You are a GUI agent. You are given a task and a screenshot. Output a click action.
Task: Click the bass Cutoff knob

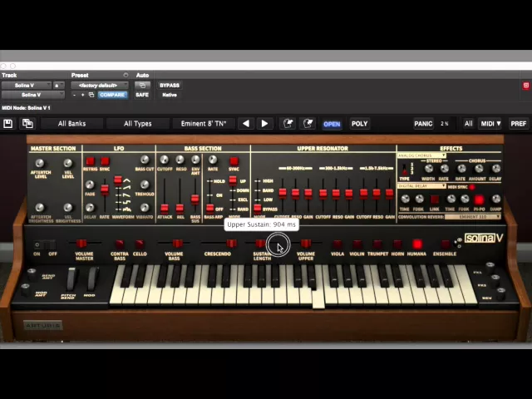click(165, 160)
